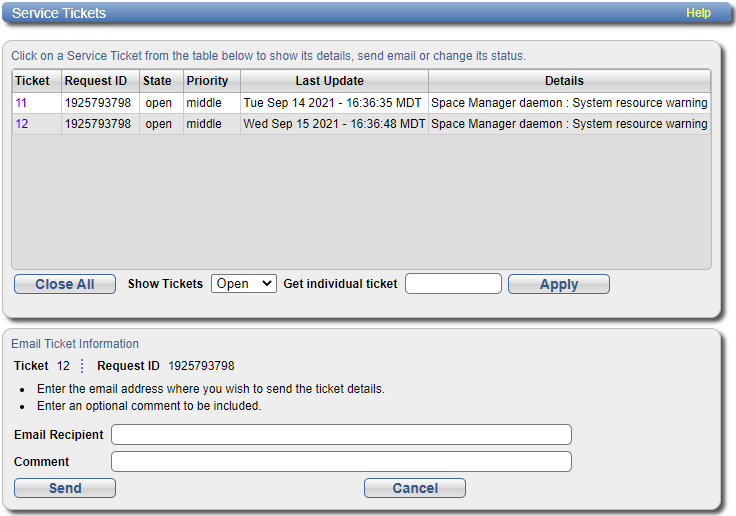Click the Last Update column header
This screenshot has width=736, height=516.
(330, 81)
